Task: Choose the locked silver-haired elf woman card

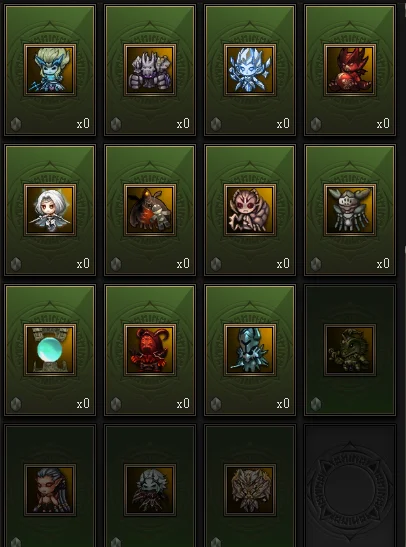Action: click(50, 487)
